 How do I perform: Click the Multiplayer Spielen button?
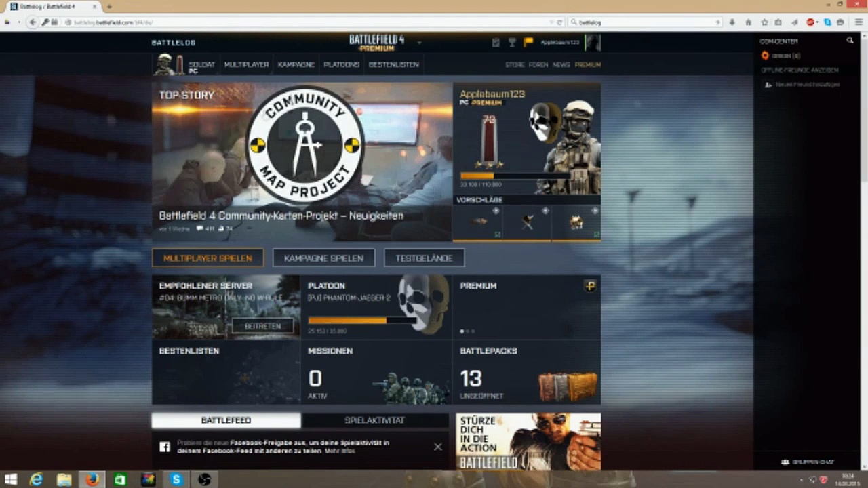click(208, 258)
